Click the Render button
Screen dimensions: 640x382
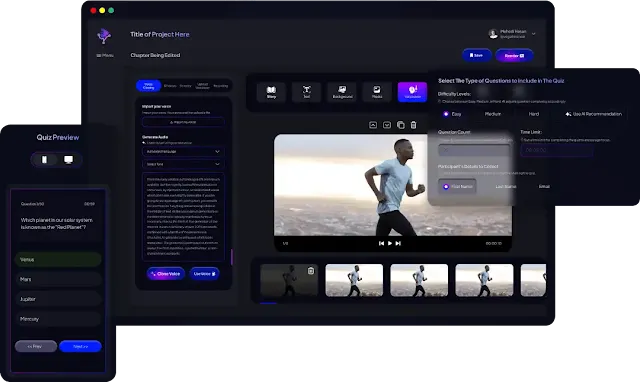[x=514, y=56]
